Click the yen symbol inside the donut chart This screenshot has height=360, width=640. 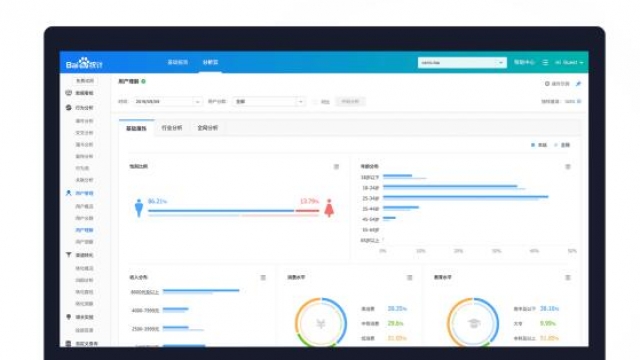(x=321, y=324)
